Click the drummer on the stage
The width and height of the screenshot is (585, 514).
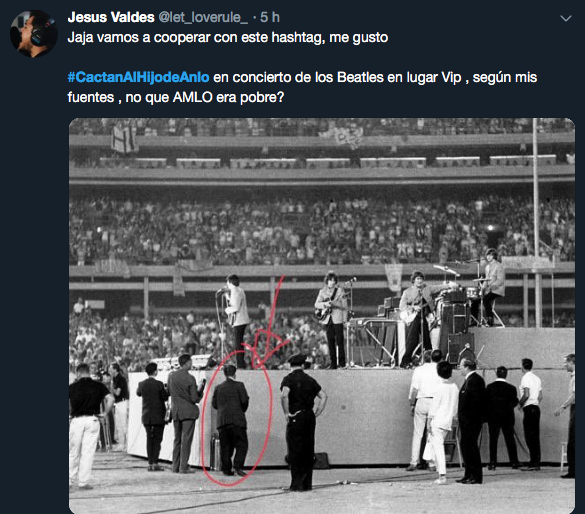(x=493, y=285)
